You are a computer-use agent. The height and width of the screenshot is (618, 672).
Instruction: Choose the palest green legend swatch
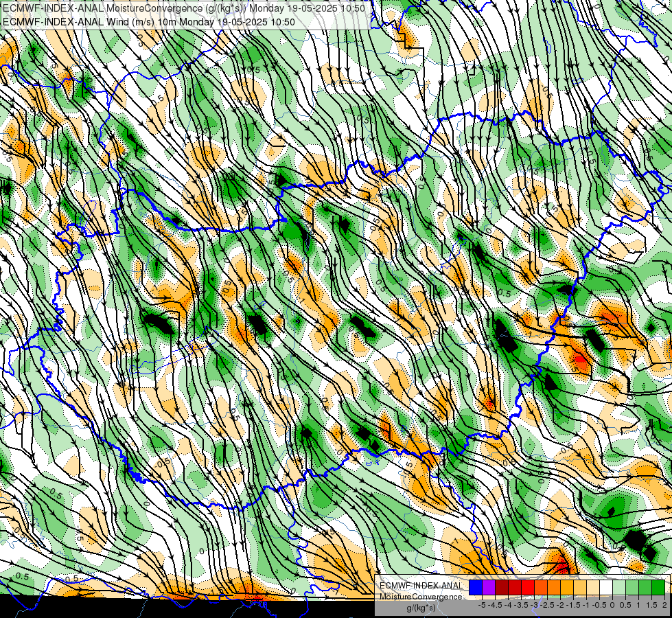[x=619, y=588]
